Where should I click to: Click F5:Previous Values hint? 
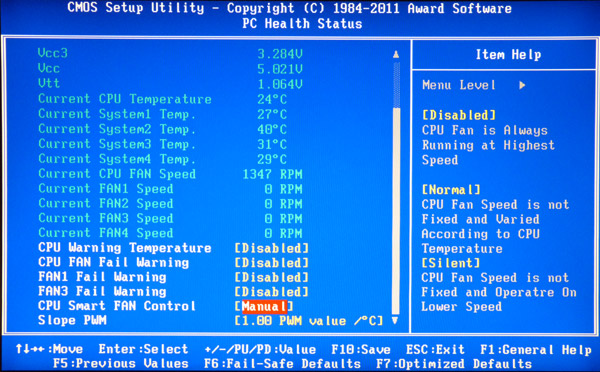[121, 364]
